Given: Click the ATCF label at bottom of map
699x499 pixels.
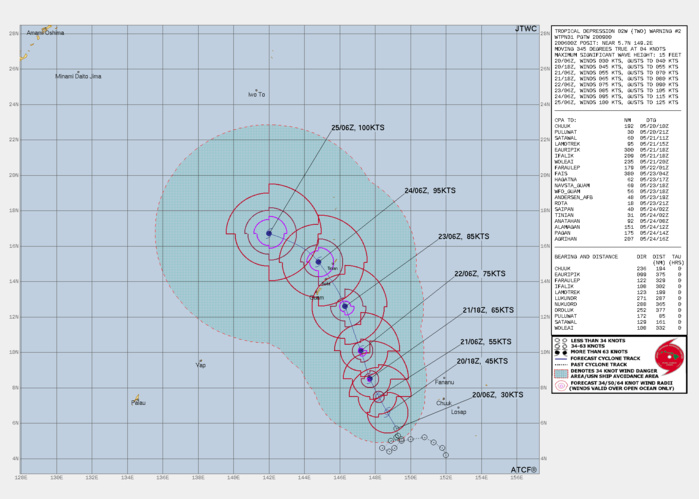Looking at the screenshot, I should pos(523,469).
